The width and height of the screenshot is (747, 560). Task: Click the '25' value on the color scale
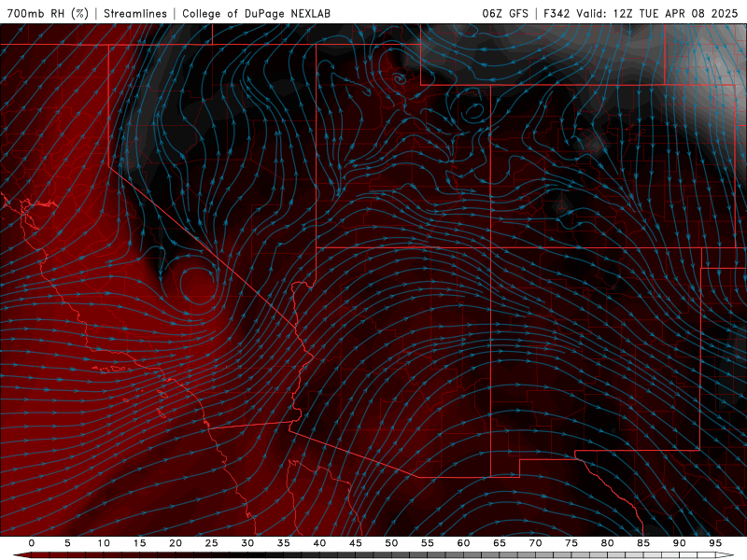click(x=212, y=543)
